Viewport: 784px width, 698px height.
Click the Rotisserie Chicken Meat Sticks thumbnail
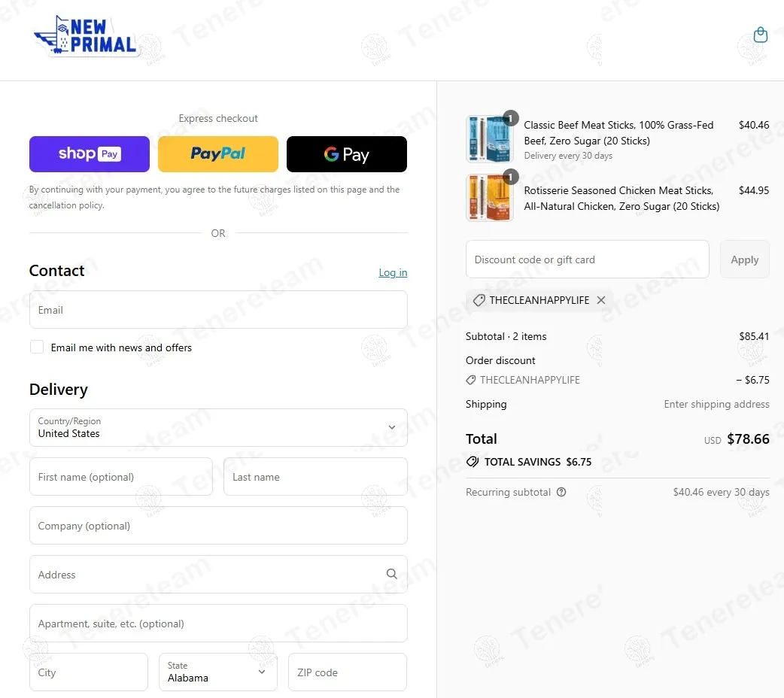pos(489,198)
